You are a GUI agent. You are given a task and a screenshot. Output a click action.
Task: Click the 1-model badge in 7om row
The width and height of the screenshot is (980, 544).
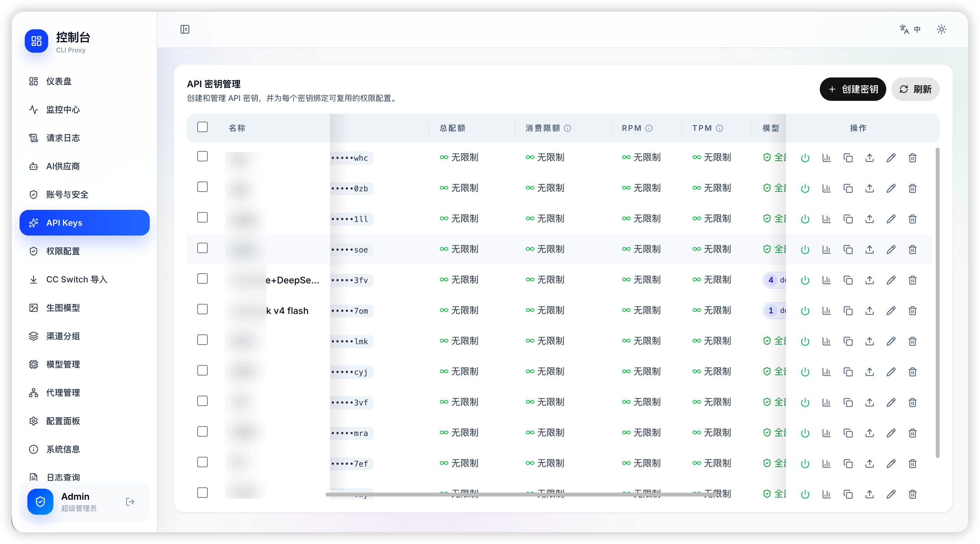(774, 311)
